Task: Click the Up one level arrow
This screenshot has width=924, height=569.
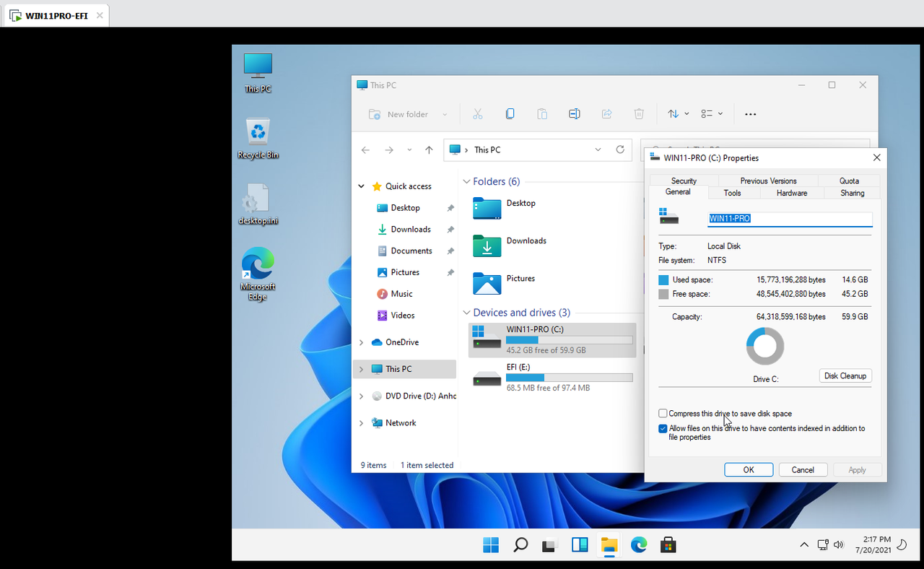Action: [x=429, y=150]
